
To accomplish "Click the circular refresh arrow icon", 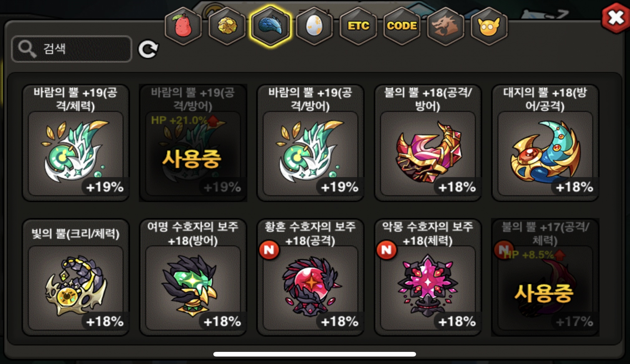I will (148, 49).
